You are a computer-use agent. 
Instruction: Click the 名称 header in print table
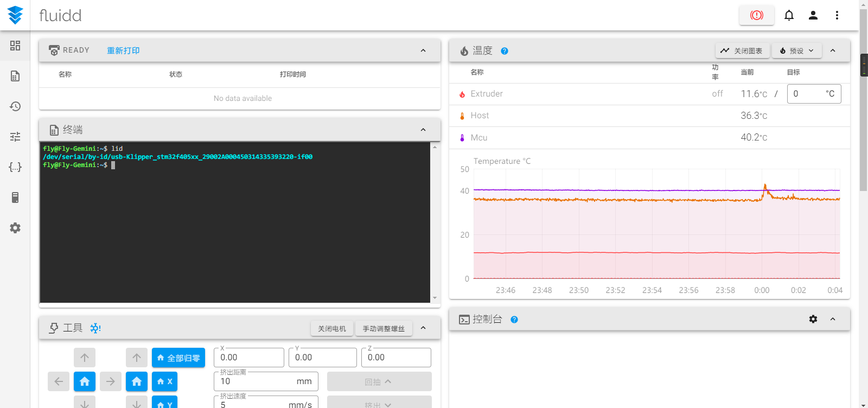pos(65,74)
